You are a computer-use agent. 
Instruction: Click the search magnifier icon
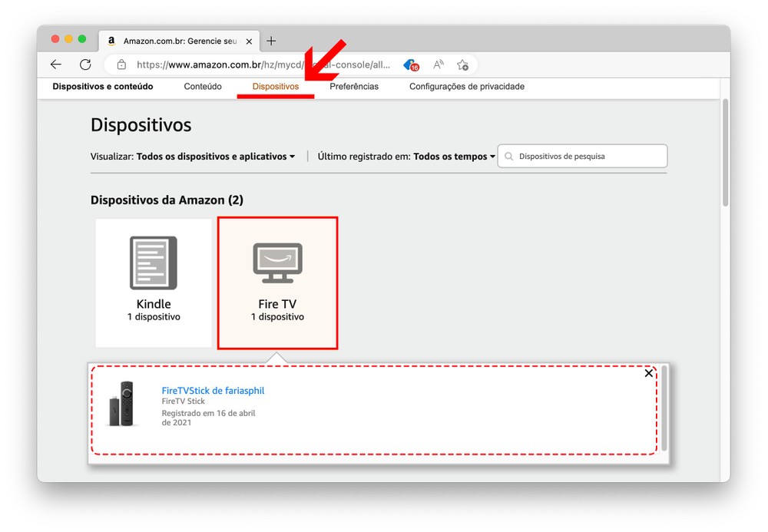click(x=509, y=156)
